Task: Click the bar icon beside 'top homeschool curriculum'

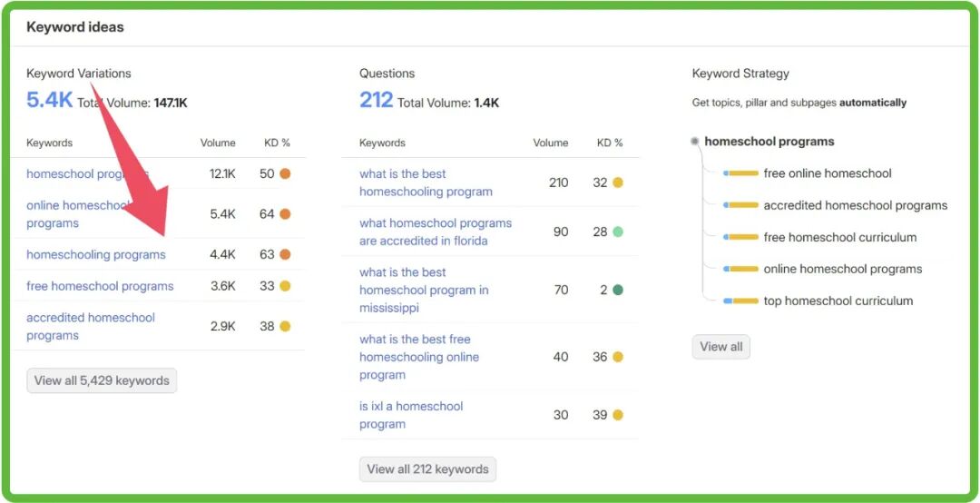Action: click(x=740, y=301)
